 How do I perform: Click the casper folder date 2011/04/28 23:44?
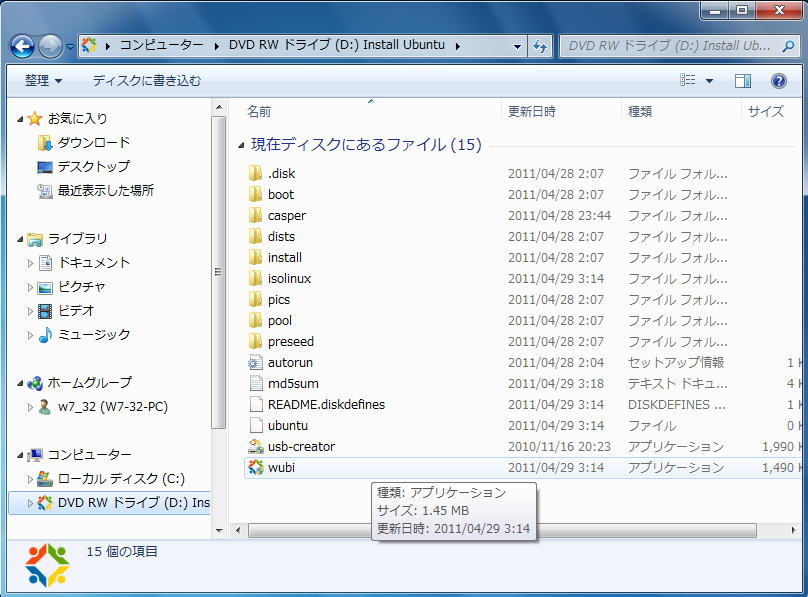(559, 215)
